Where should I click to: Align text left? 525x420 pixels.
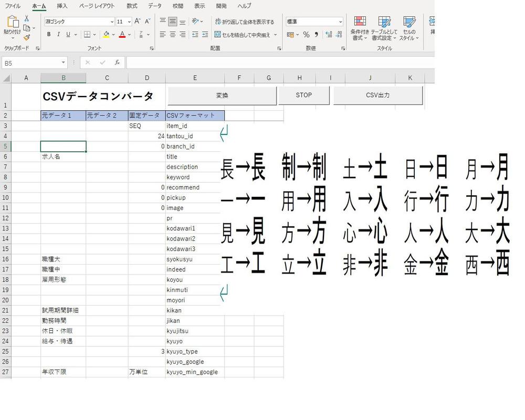click(x=163, y=34)
